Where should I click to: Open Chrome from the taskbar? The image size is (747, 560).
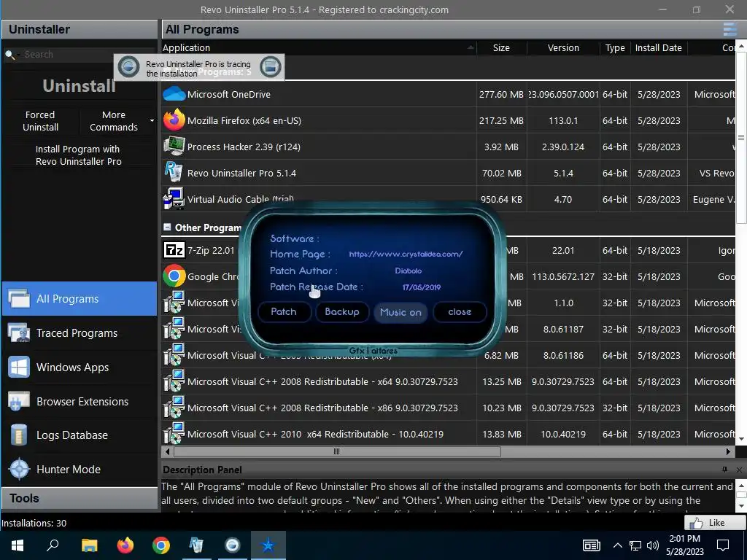tap(161, 545)
